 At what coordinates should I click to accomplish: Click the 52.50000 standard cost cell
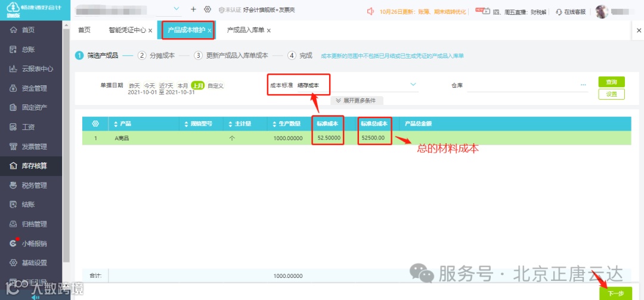(x=329, y=138)
